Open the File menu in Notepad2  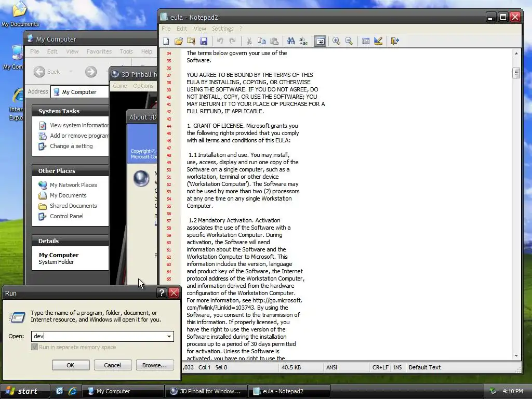166,29
